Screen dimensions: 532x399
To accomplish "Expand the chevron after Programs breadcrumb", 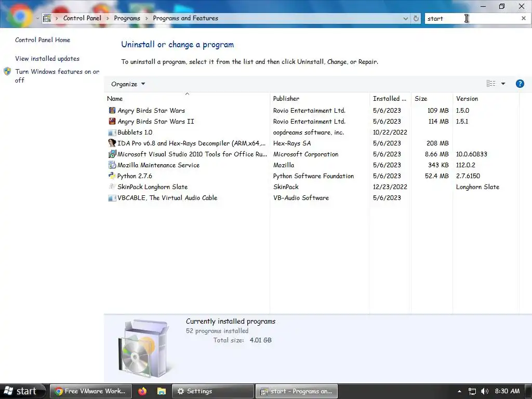I will pyautogui.click(x=147, y=18).
